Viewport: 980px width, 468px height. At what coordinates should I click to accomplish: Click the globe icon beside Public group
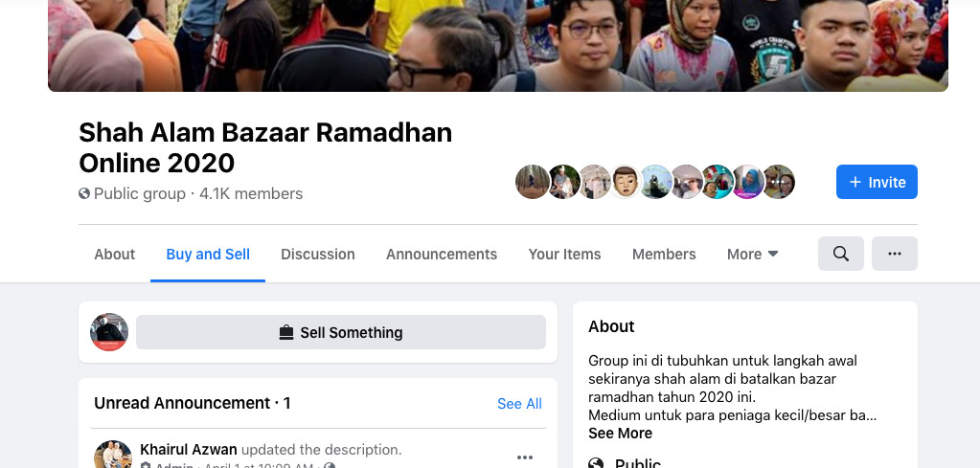[84, 193]
